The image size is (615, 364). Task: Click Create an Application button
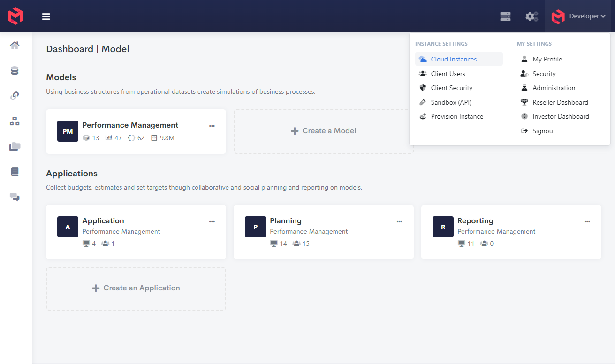136,288
